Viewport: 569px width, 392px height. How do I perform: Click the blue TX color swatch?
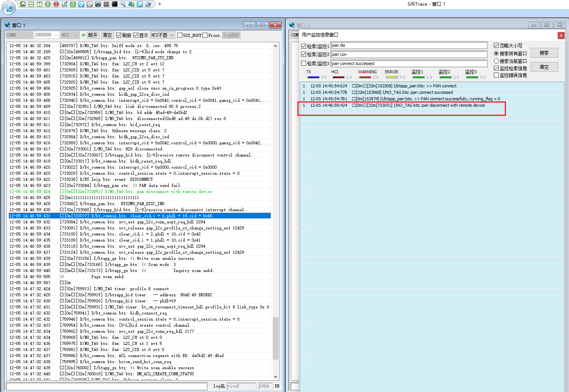[313, 77]
